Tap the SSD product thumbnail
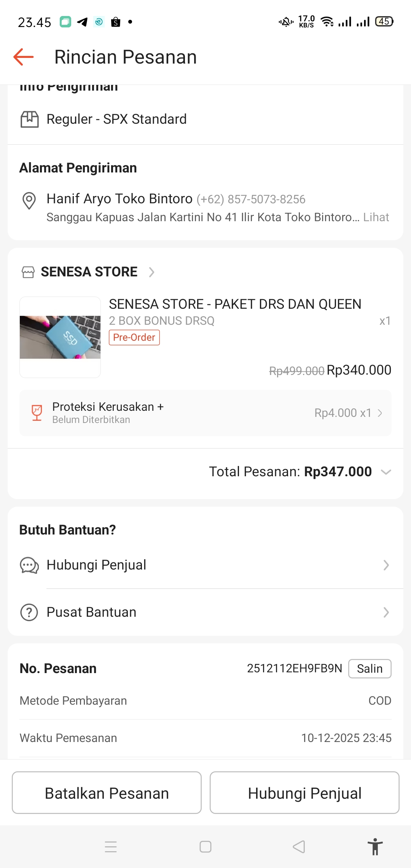 tap(60, 337)
